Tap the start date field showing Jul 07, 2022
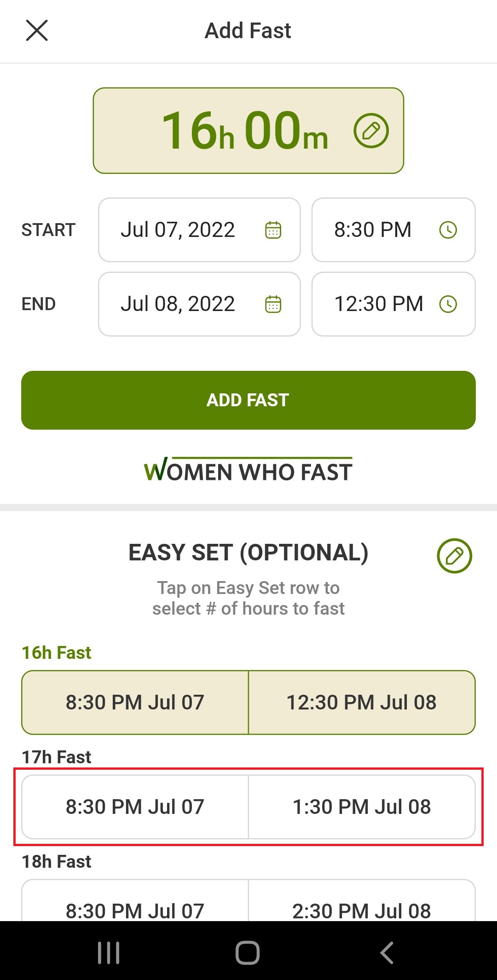 [x=184, y=230]
